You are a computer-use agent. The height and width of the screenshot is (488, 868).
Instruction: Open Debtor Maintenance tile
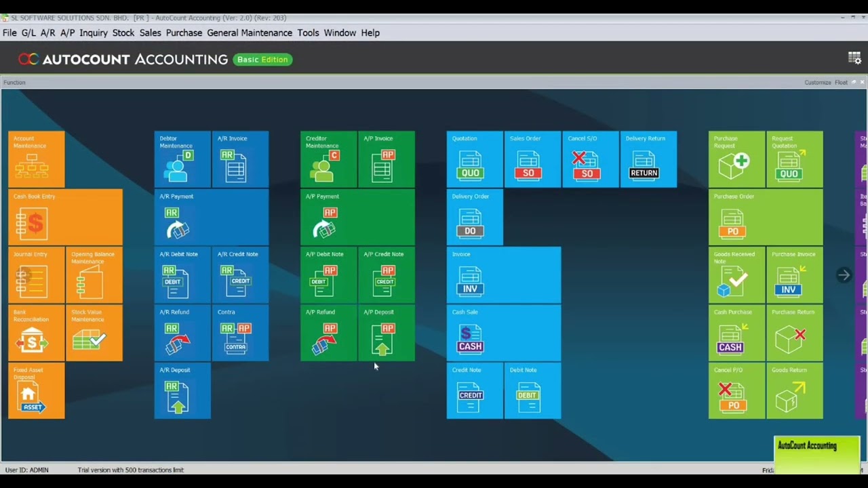point(182,159)
